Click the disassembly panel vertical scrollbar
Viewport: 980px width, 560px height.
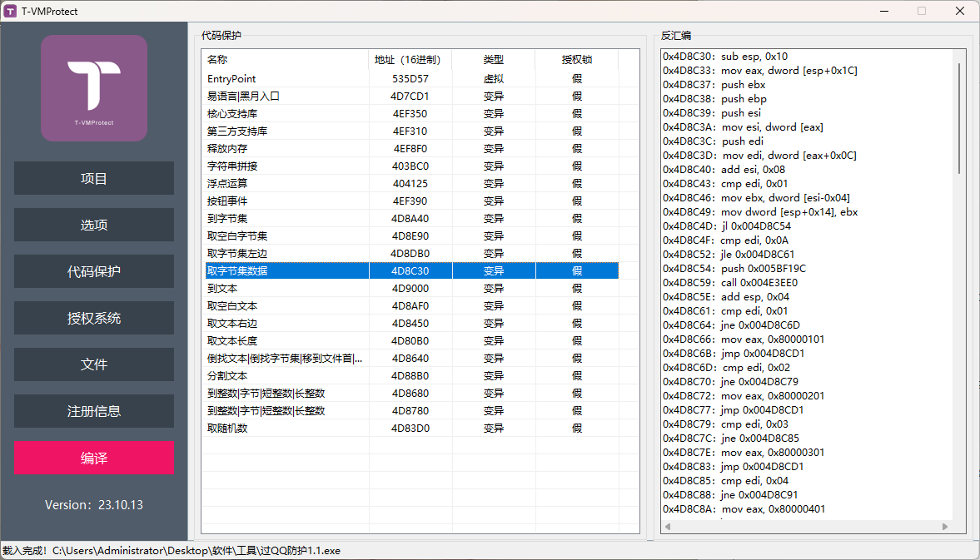[x=959, y=116]
